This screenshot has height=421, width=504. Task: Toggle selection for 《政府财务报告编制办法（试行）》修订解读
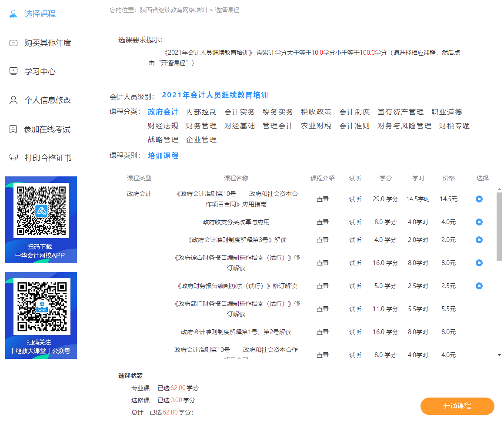pos(479,286)
